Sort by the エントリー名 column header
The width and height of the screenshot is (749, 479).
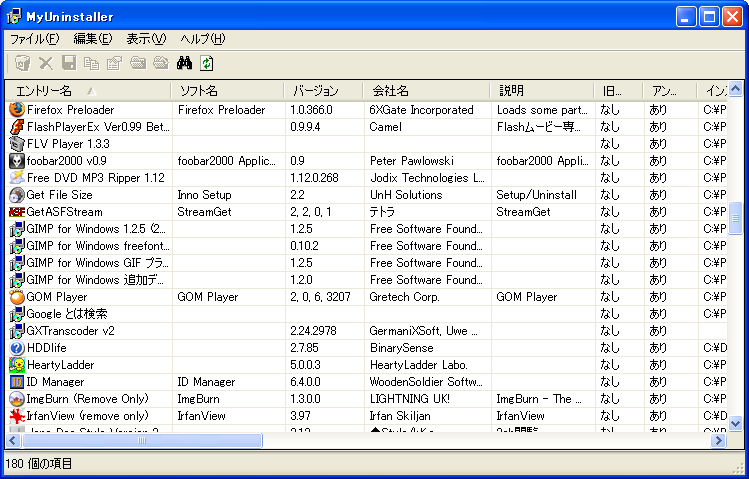click(88, 90)
